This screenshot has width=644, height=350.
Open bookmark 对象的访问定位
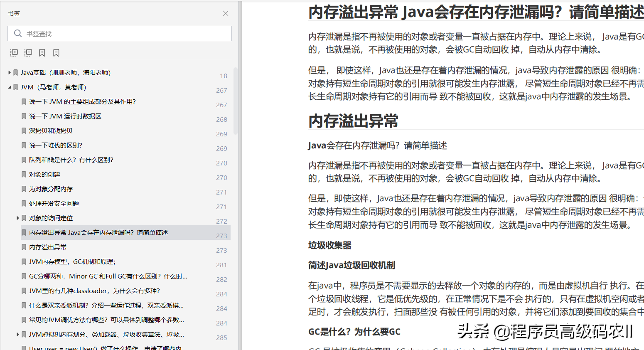tap(51, 218)
